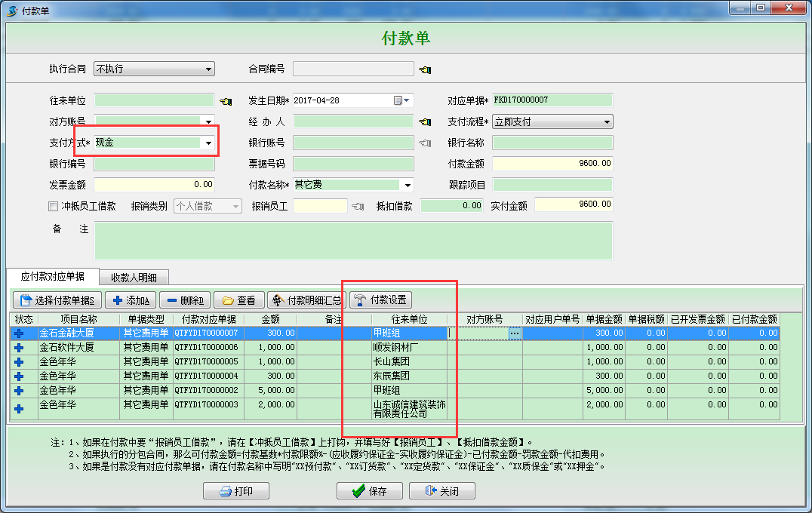Click the 银行账号 lookup hand icon
Viewport: 812px width, 513px height.
click(x=426, y=142)
